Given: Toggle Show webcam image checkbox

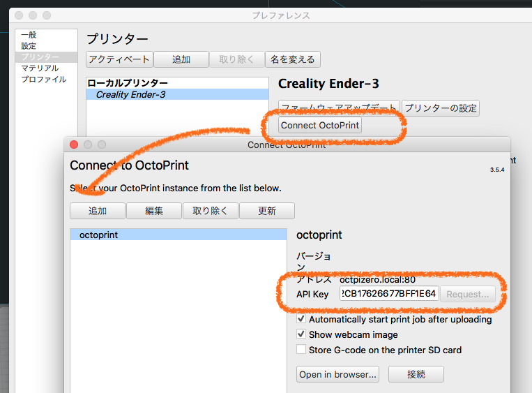Looking at the screenshot, I should (x=301, y=334).
